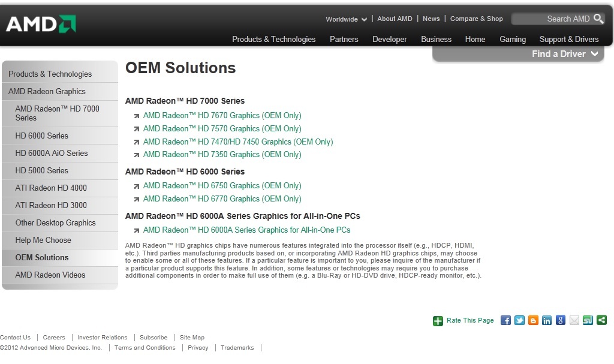Open Terms and Conditions footer link

pos(145,348)
